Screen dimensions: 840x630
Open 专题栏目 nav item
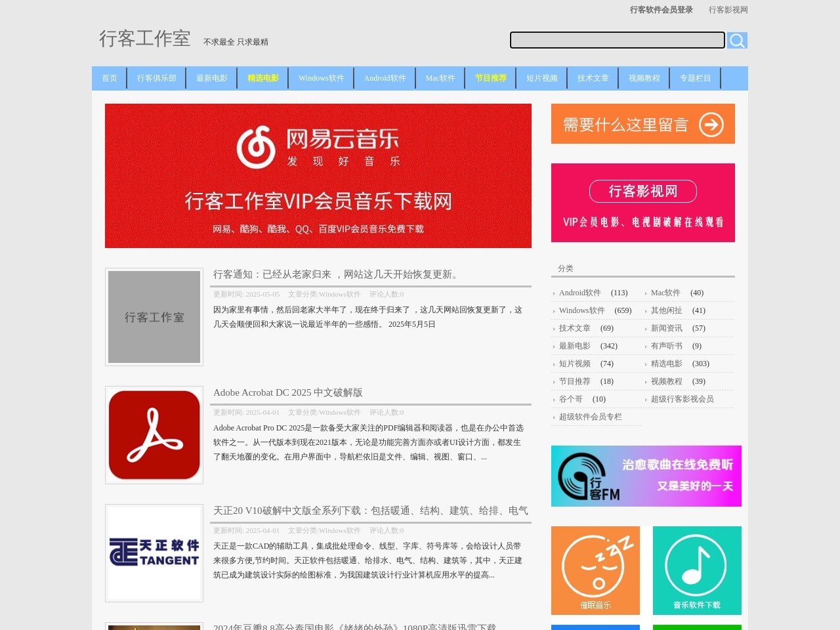(696, 78)
